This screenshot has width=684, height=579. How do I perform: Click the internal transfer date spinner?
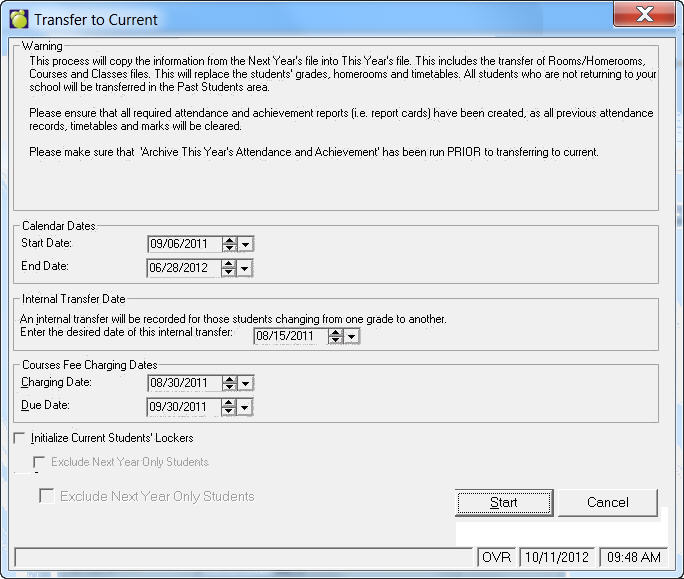pos(335,337)
